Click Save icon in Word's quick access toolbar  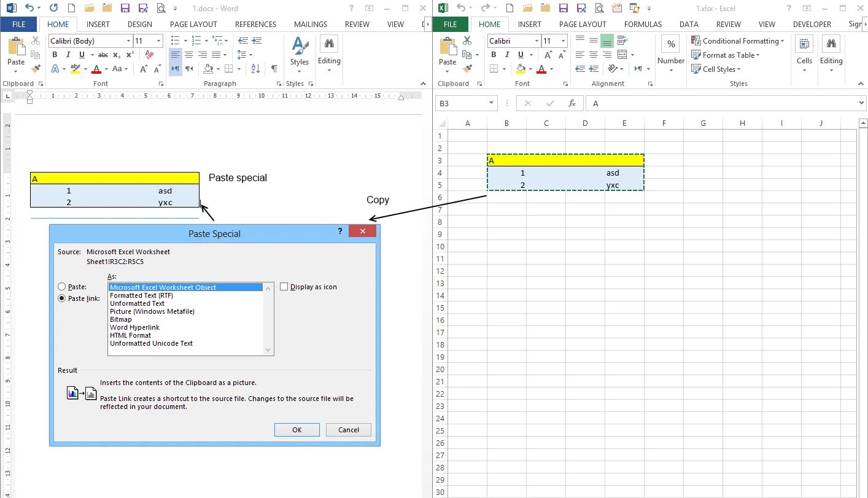pos(125,9)
